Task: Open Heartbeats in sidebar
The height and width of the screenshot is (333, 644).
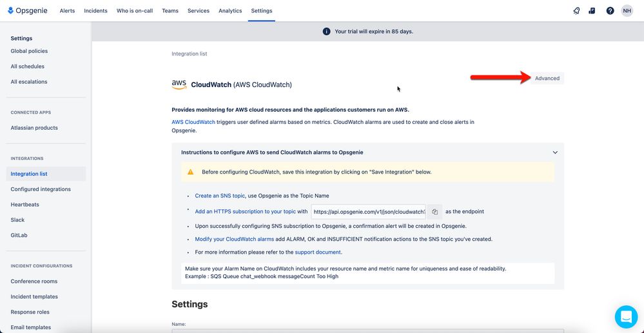Action: (24, 205)
